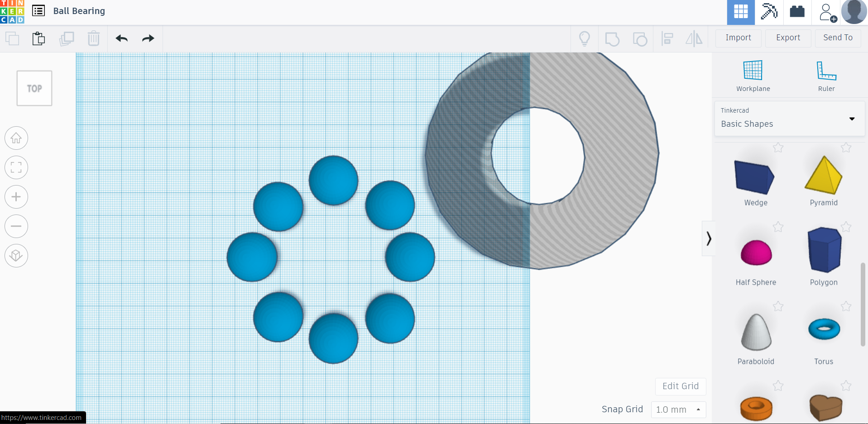Select the bottommost blue sphere in the ring
The width and height of the screenshot is (868, 424).
[x=333, y=338]
